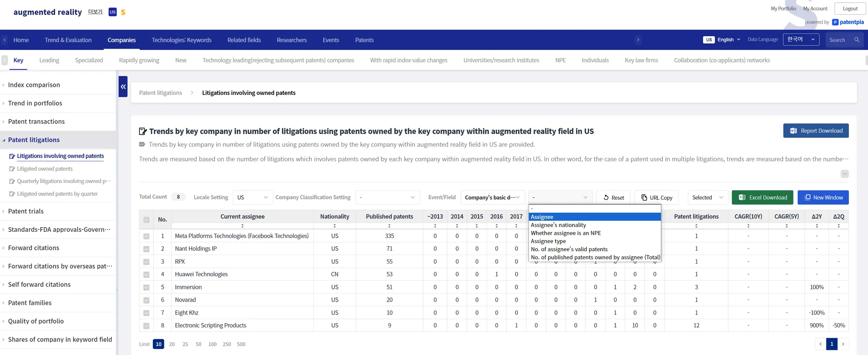
Task: Sort by Current assignee column arrows
Action: [x=242, y=226]
